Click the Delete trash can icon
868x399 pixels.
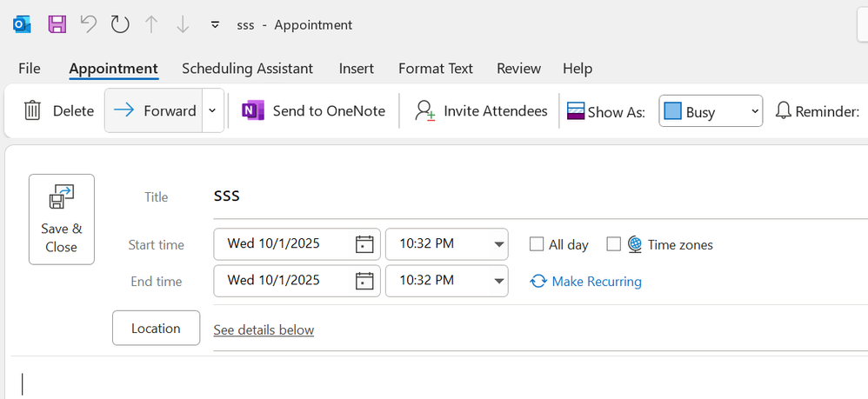point(32,110)
